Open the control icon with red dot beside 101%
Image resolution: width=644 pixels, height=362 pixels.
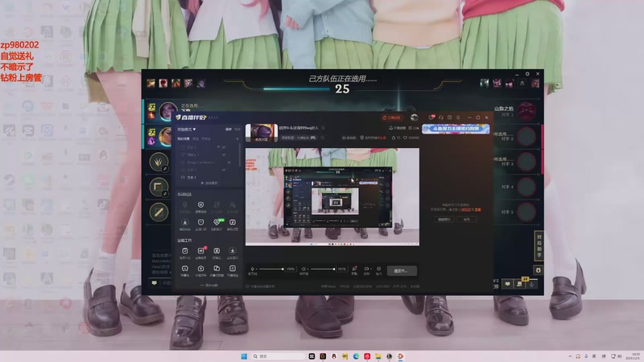[354, 270]
